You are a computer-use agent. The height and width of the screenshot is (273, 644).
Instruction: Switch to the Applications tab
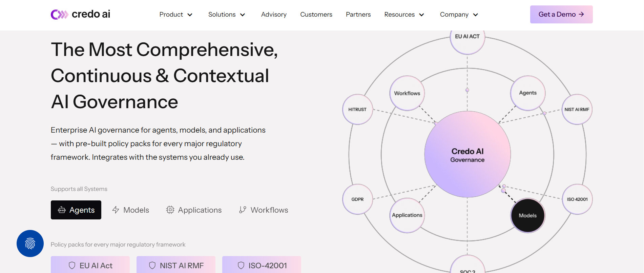[x=194, y=210]
